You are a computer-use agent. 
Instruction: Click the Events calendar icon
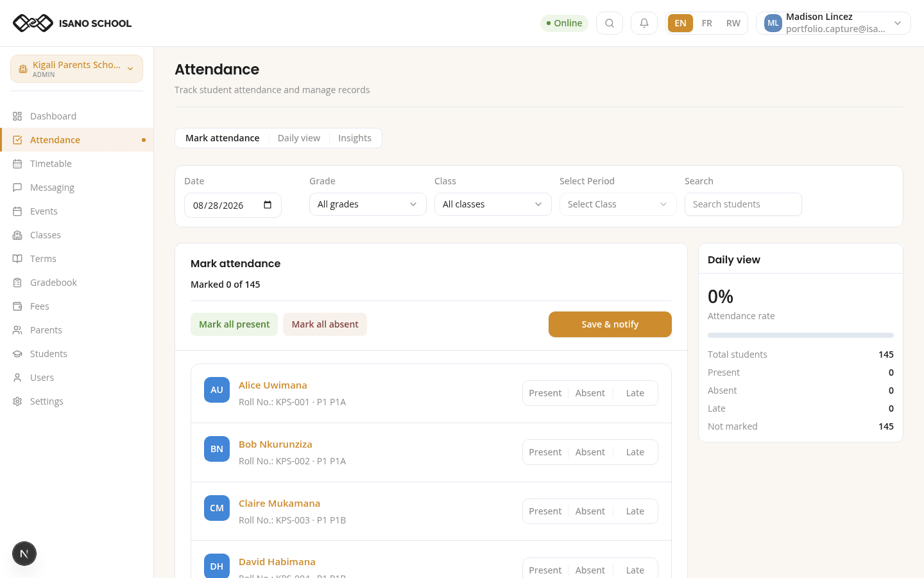[x=17, y=211]
